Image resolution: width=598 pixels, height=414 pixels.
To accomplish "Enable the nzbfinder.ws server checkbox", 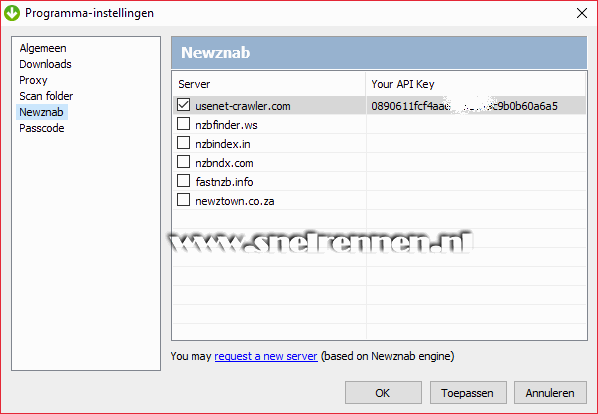I will point(183,124).
